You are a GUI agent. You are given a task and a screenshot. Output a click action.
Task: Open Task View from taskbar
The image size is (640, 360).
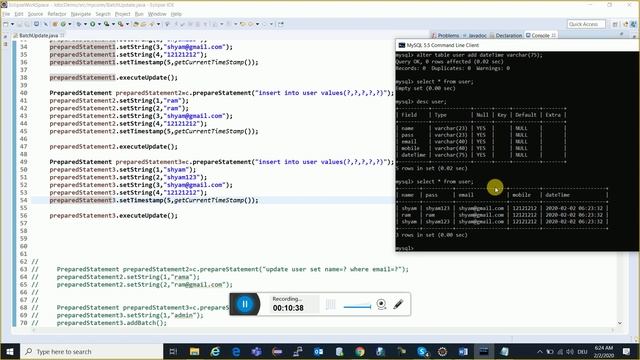click(173, 351)
